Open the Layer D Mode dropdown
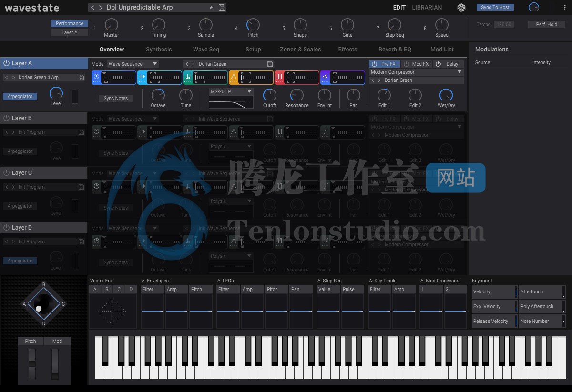Viewport: 572px width, 392px height. tap(133, 228)
